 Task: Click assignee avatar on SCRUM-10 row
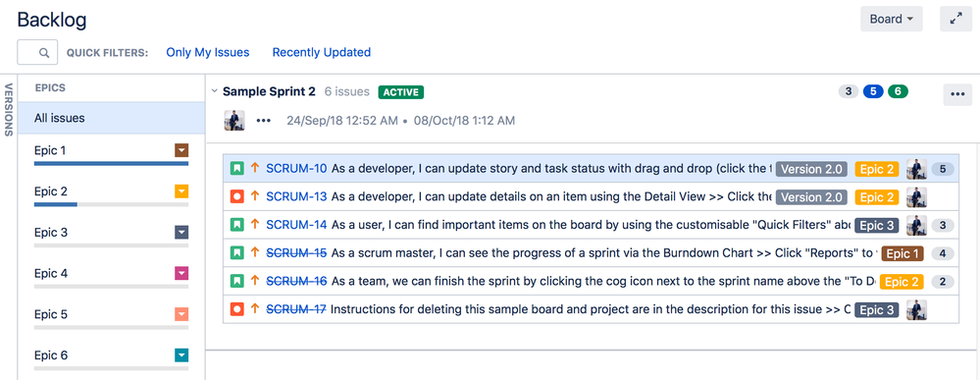(916, 169)
